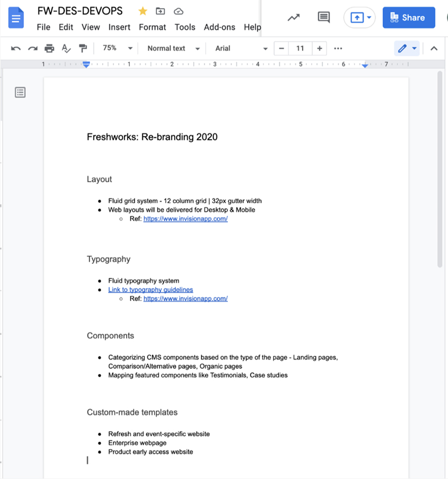Open the Add-ons menu
Screen dimensions: 448x479
click(220, 27)
